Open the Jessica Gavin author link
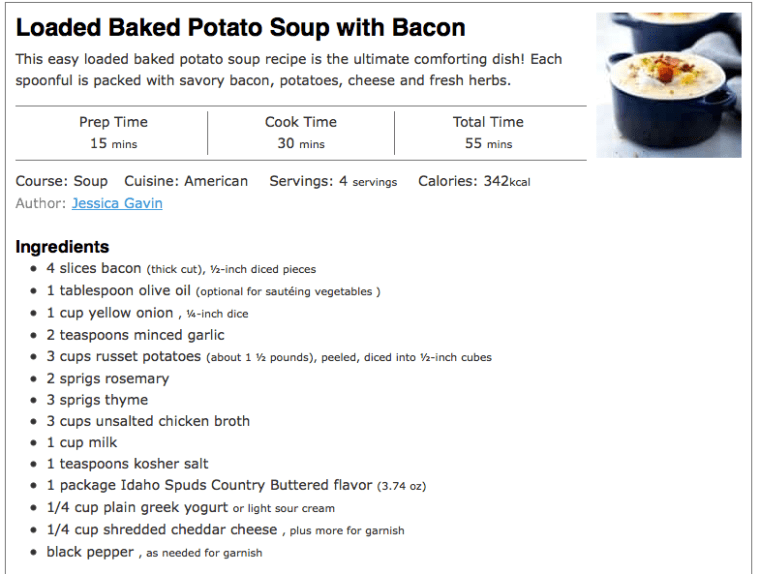The height and width of the screenshot is (574, 759). [x=117, y=203]
